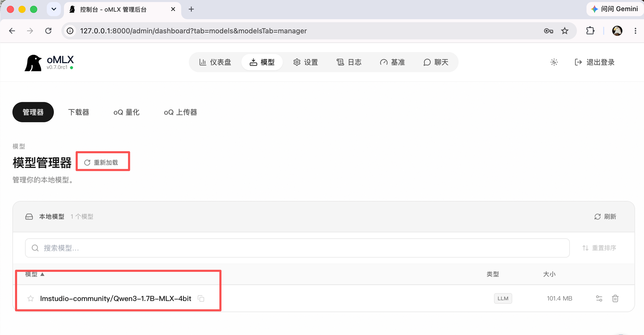Expand the tab search dropdown arrow
This screenshot has height=335, width=644.
(x=54, y=9)
